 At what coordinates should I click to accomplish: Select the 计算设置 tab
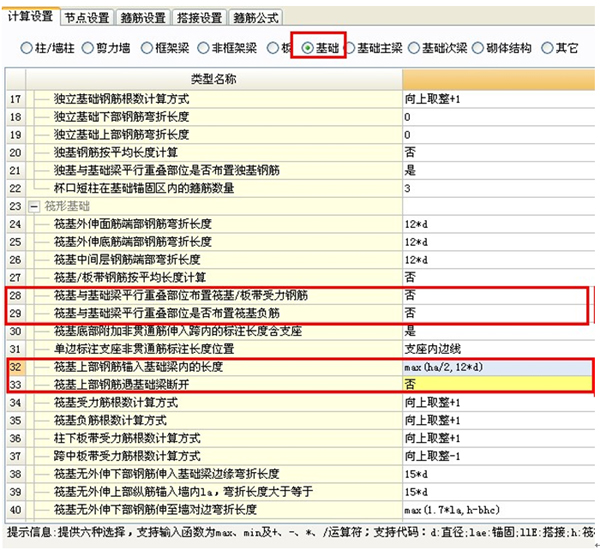click(31, 16)
